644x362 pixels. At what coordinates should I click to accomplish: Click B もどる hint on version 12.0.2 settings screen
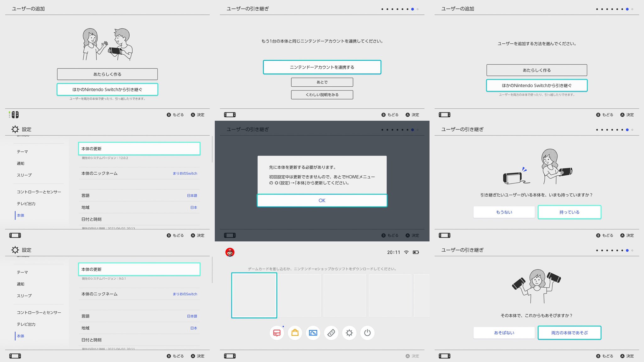click(175, 235)
